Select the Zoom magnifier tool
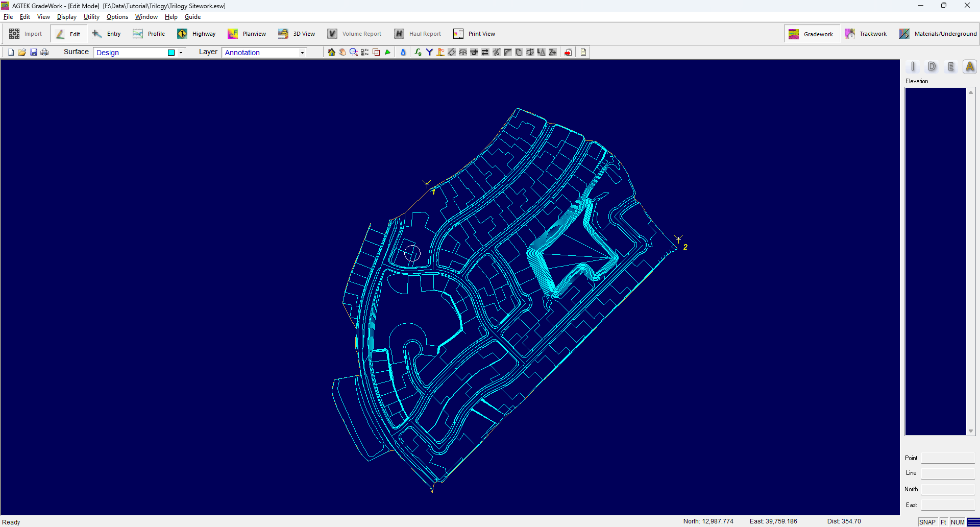 click(354, 52)
